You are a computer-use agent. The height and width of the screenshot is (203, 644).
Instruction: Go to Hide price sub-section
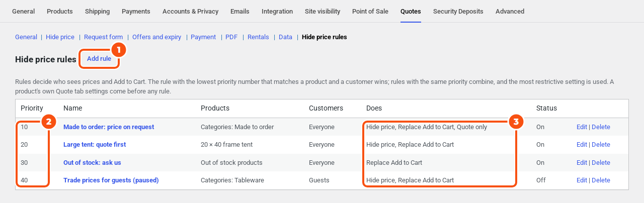[x=60, y=37]
